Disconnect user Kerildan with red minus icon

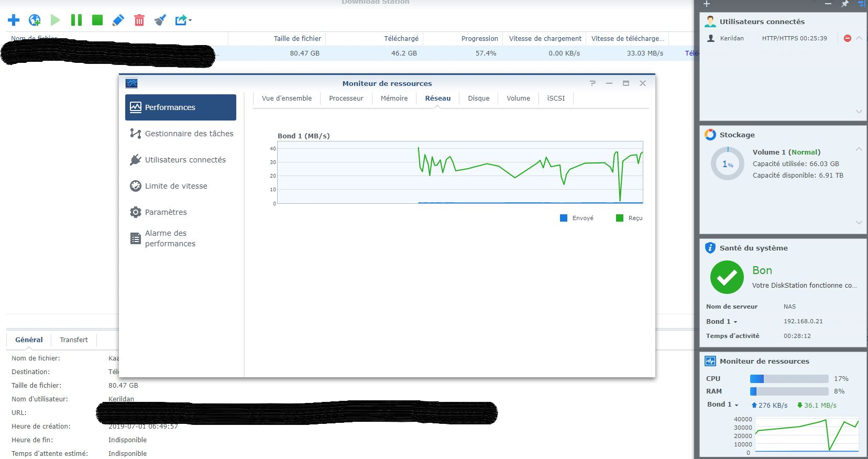847,38
